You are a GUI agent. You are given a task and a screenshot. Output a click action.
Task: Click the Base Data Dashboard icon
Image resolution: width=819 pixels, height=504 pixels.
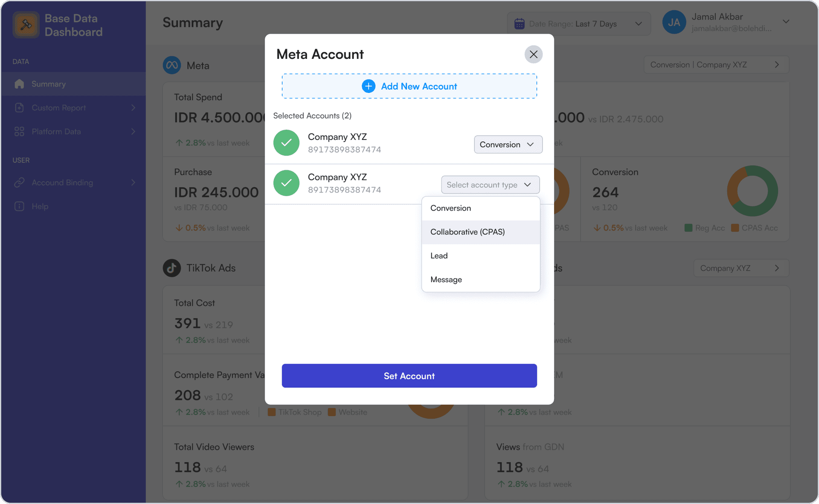click(x=25, y=23)
